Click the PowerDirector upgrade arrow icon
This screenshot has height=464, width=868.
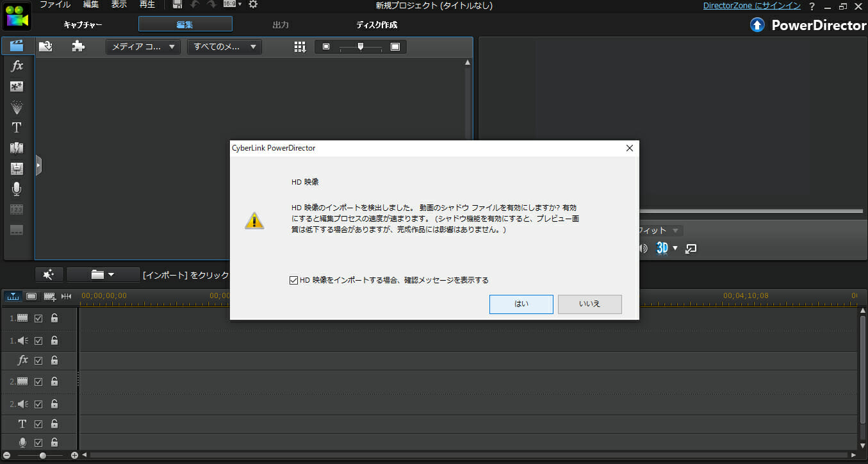coord(757,25)
